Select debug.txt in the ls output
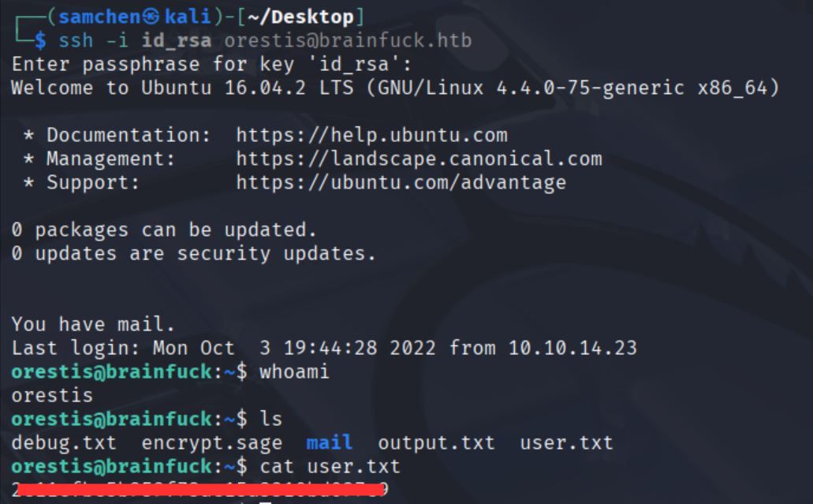The width and height of the screenshot is (813, 504). (x=64, y=442)
